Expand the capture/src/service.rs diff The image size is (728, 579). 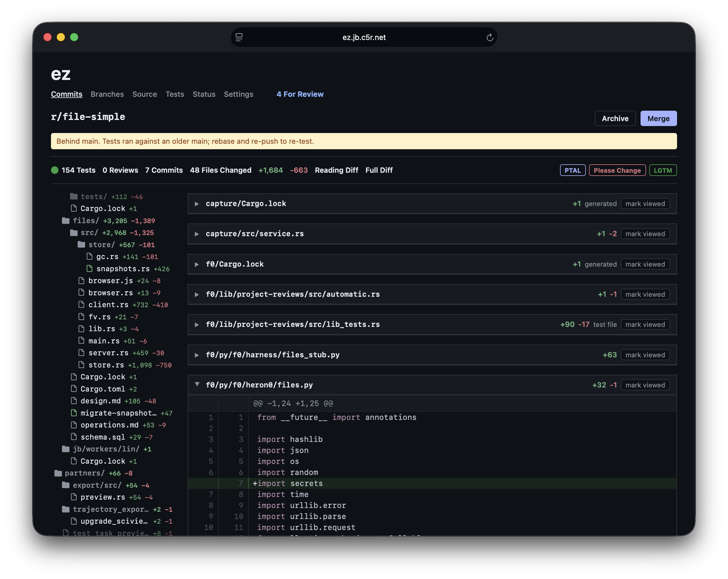pyautogui.click(x=197, y=234)
